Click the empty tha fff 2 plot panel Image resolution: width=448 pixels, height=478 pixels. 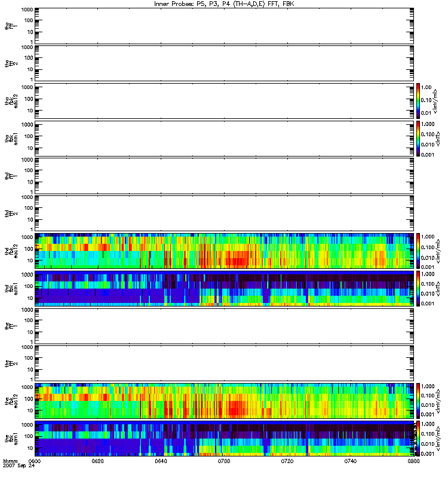coord(225,63)
